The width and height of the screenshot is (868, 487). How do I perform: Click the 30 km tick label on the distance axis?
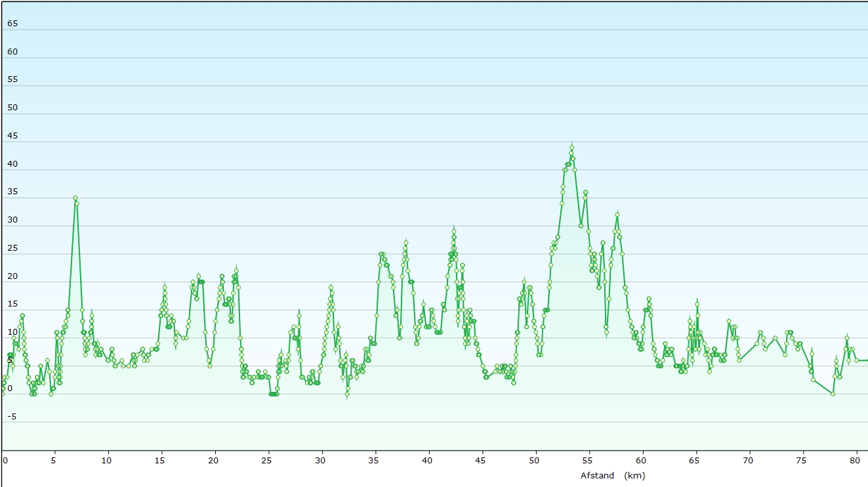coord(320,461)
